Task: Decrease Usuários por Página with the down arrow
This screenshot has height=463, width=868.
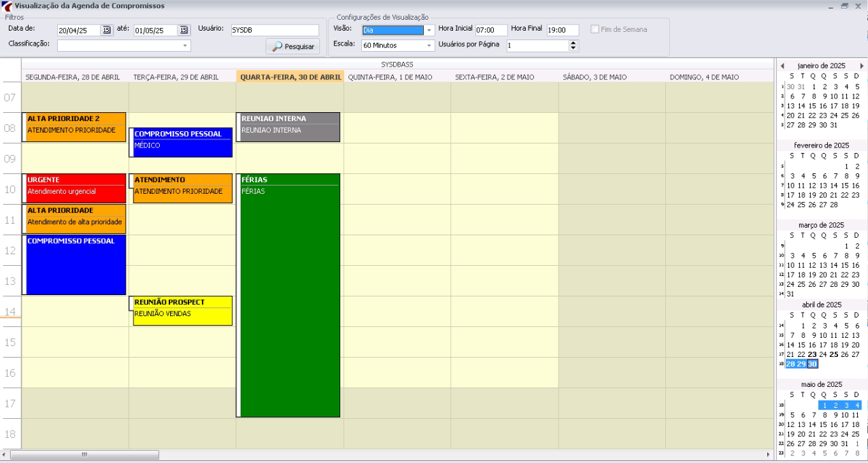Action: [573, 48]
